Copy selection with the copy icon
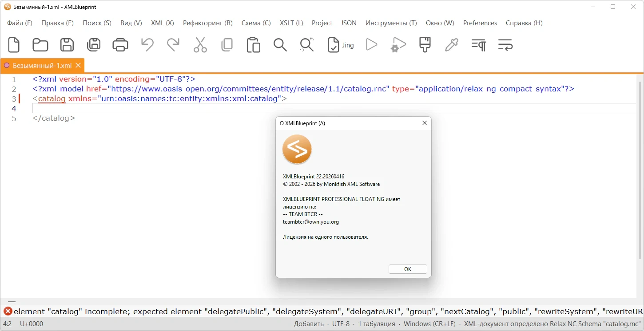The height and width of the screenshot is (331, 644). point(227,45)
